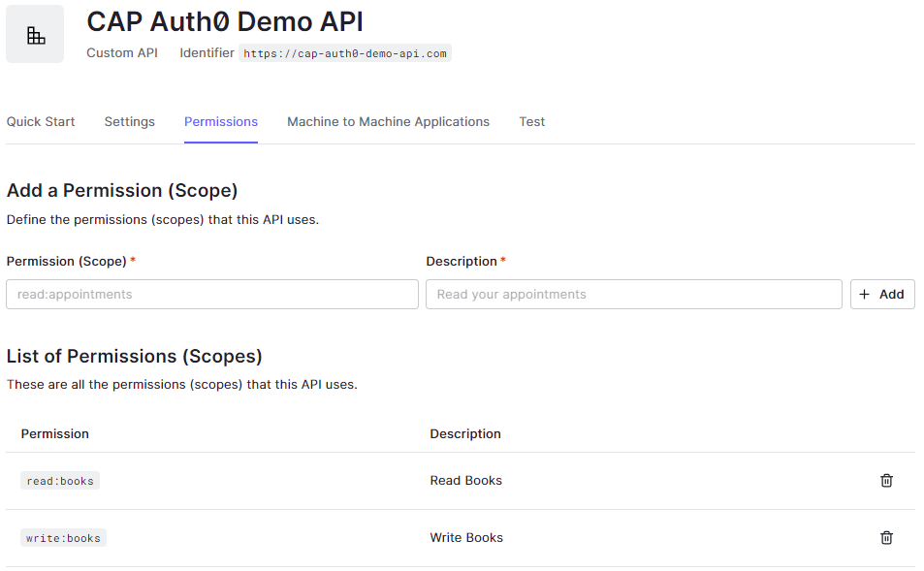The image size is (924, 571).
Task: Click the Read Books description text
Action: (x=466, y=481)
